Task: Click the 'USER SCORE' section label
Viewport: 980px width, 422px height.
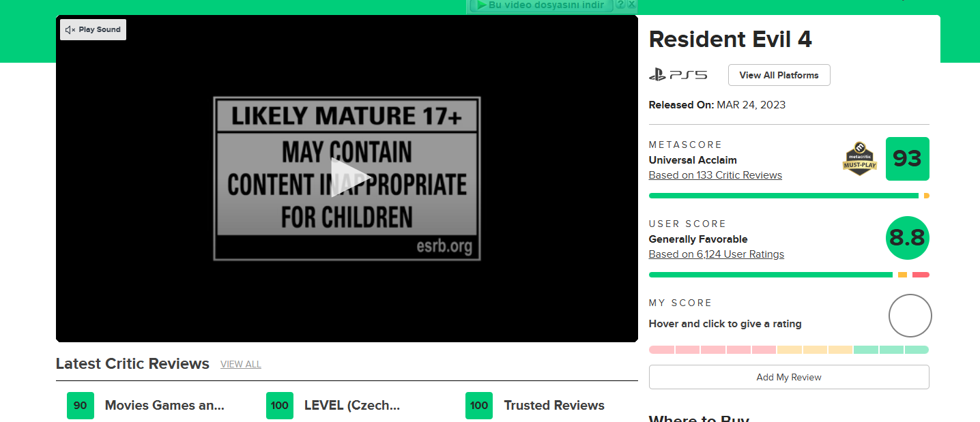Action: tap(687, 224)
